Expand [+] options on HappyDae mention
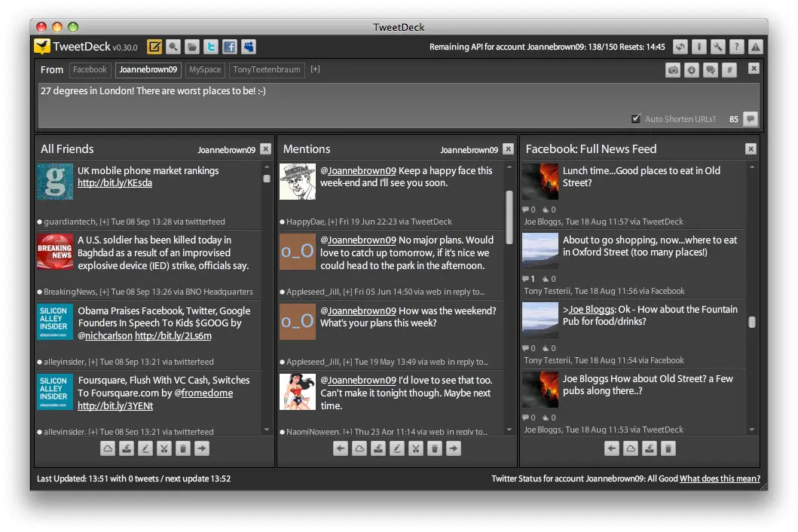The image size is (798, 532). (332, 222)
